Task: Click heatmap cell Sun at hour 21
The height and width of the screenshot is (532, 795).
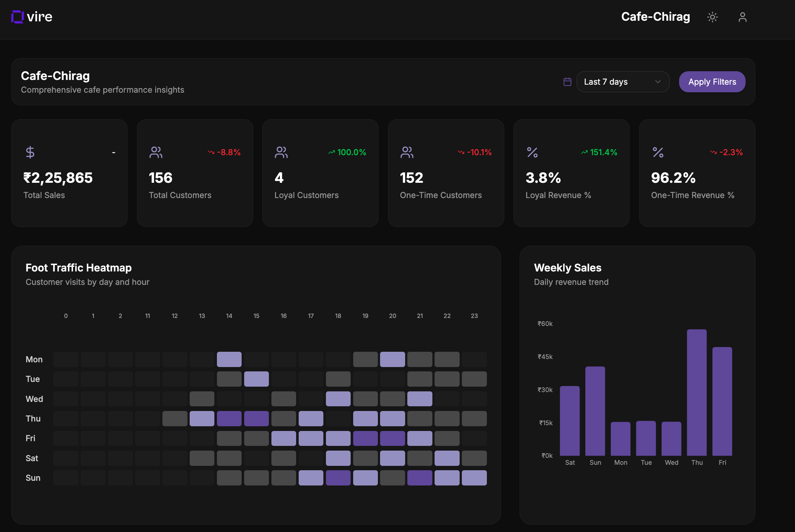Action: (420, 478)
